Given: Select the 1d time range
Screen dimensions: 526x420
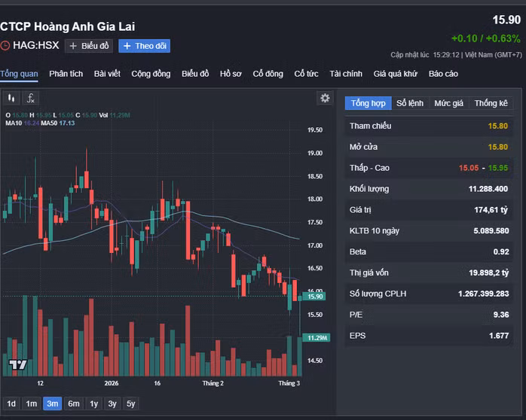Looking at the screenshot, I should tap(11, 403).
